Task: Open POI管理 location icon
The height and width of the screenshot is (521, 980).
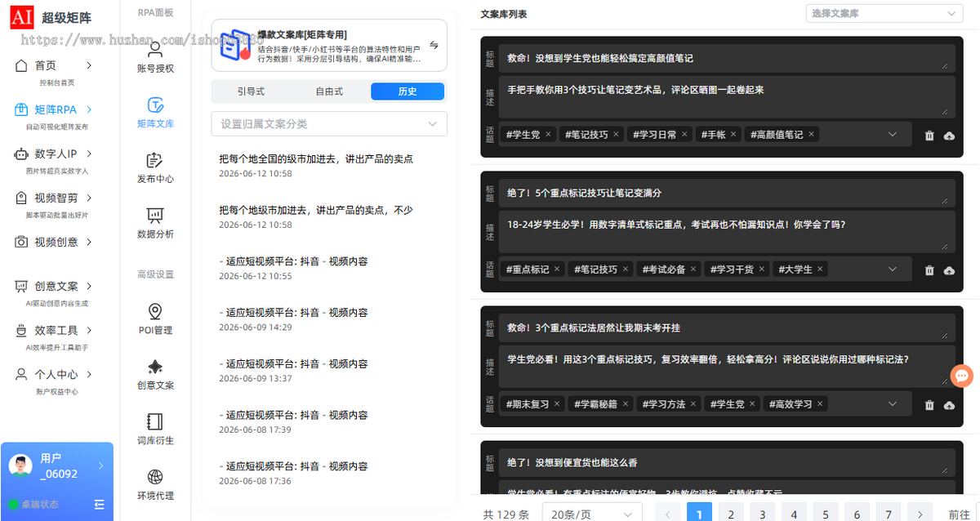Action: click(155, 319)
